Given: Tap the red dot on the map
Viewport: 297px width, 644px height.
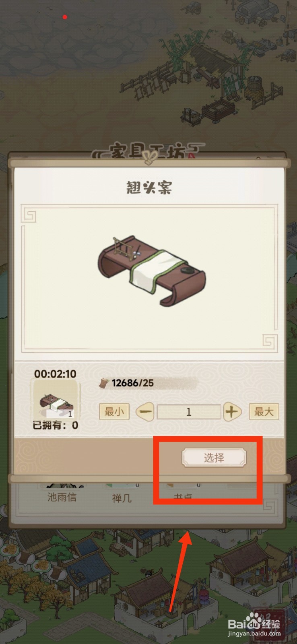Looking at the screenshot, I should pos(65,17).
